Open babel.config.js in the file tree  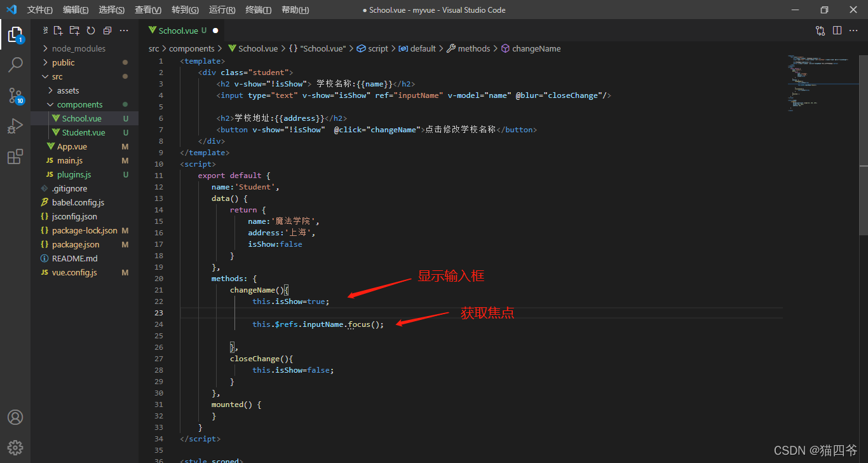[x=85, y=202]
